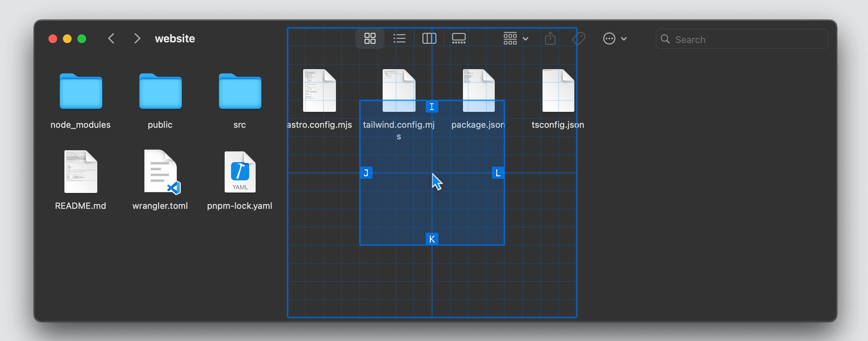Select the pnpm-lock.yaml file
Screen dimensions: 868x341
tap(240, 172)
